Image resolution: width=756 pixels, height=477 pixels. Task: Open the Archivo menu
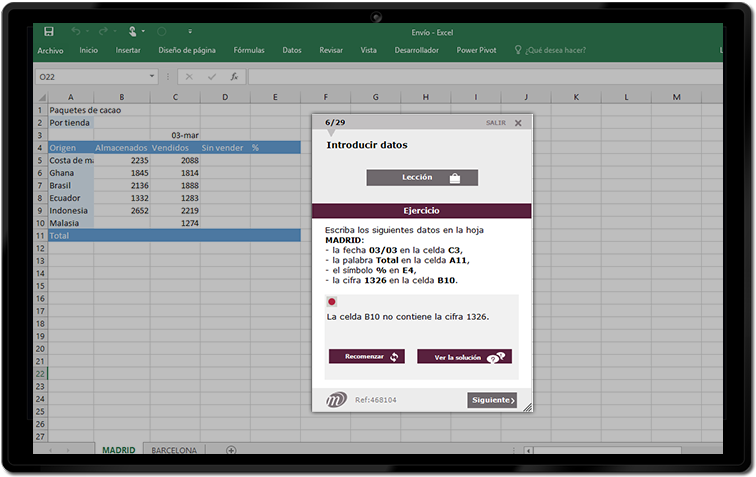tap(50, 50)
